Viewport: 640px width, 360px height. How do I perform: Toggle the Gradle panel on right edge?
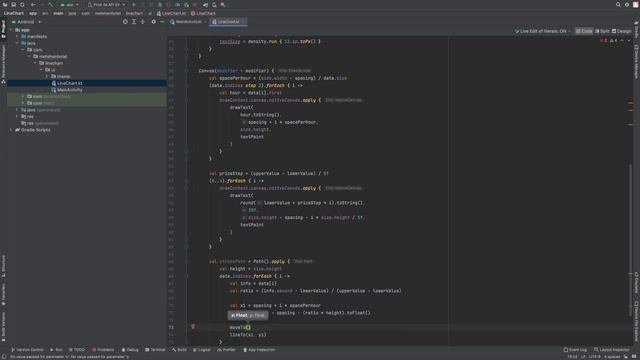(636, 29)
